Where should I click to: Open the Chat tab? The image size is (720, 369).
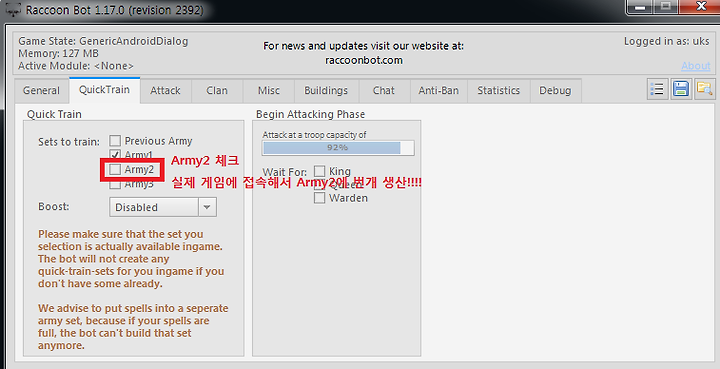click(x=384, y=90)
